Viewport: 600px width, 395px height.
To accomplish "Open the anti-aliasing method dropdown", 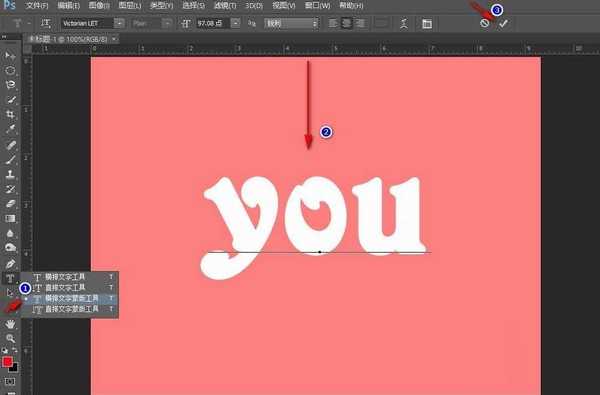I will tap(291, 23).
